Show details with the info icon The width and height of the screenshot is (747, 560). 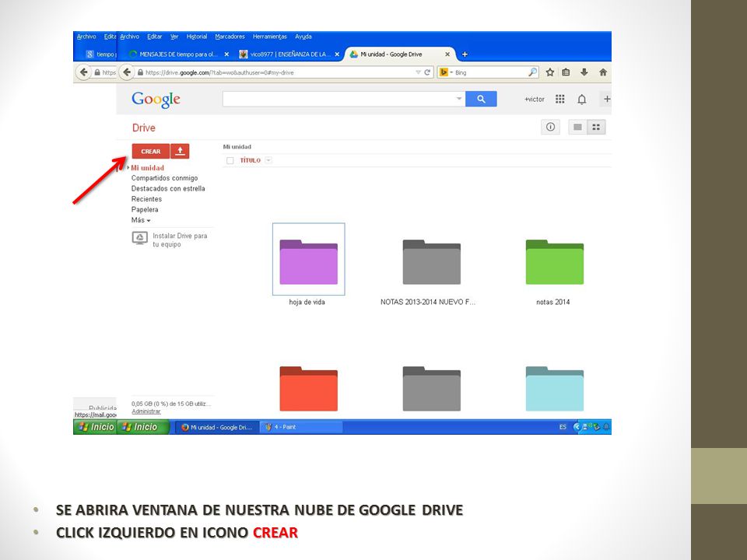pyautogui.click(x=550, y=127)
